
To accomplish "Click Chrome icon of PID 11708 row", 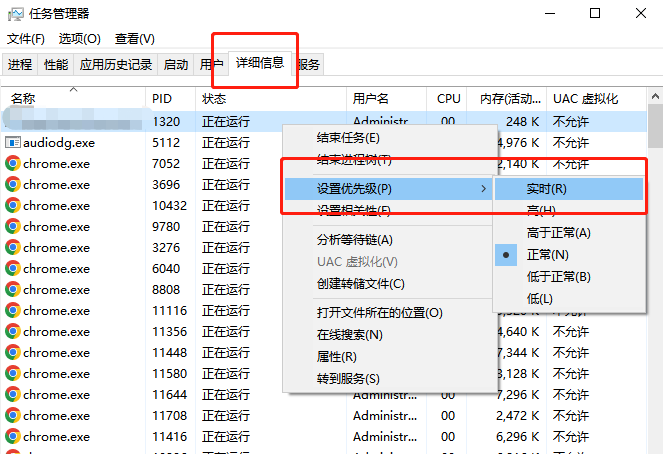I will (13, 416).
